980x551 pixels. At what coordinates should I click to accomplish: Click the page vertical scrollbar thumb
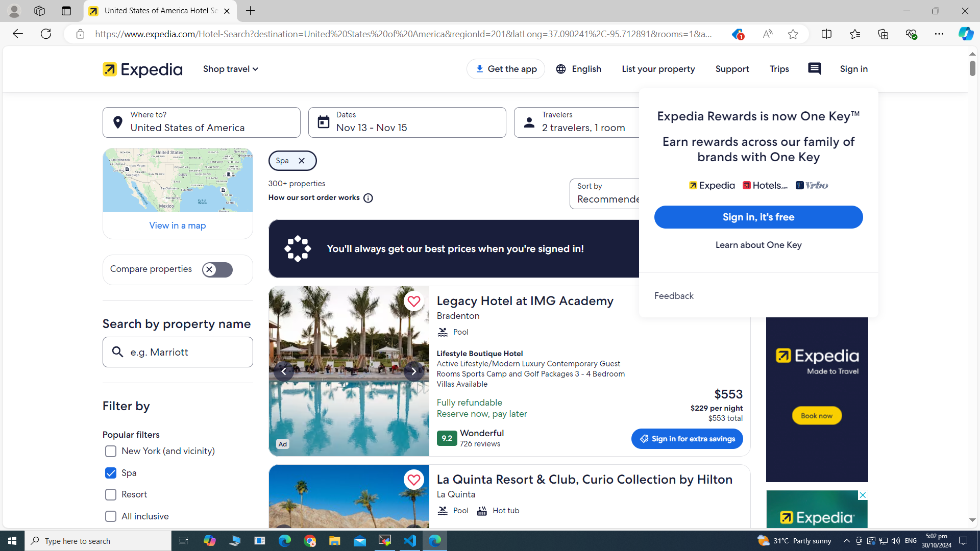(x=972, y=68)
